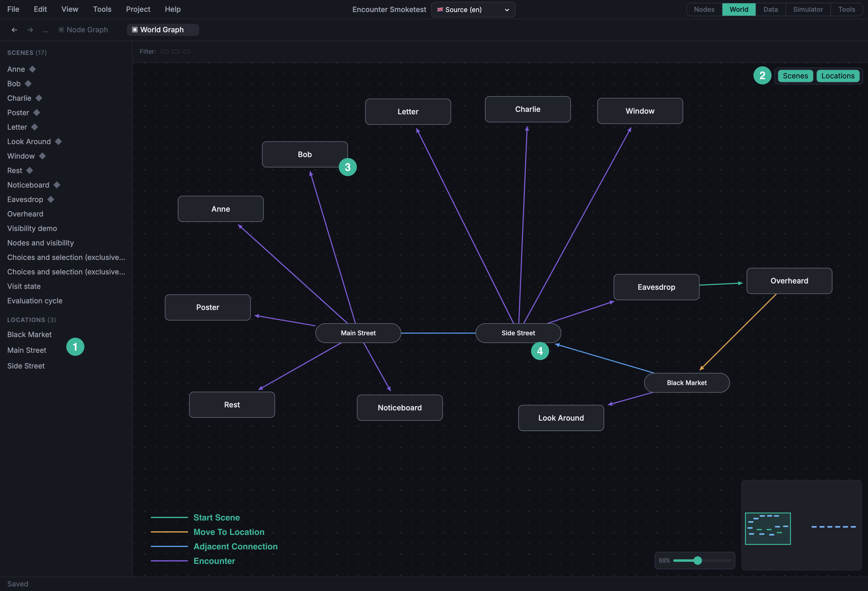Open the Node Graph tab
The height and width of the screenshot is (591, 868).
[x=83, y=30]
